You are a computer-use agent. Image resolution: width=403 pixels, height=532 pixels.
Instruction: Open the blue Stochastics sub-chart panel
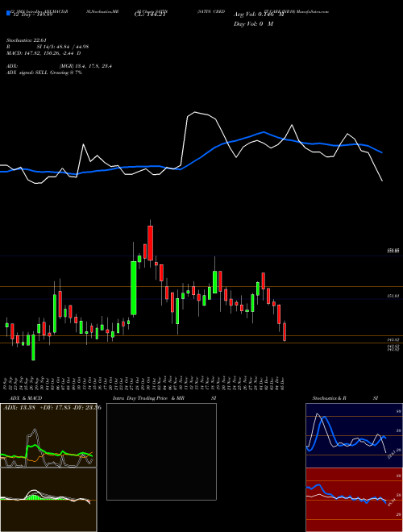(x=354, y=435)
